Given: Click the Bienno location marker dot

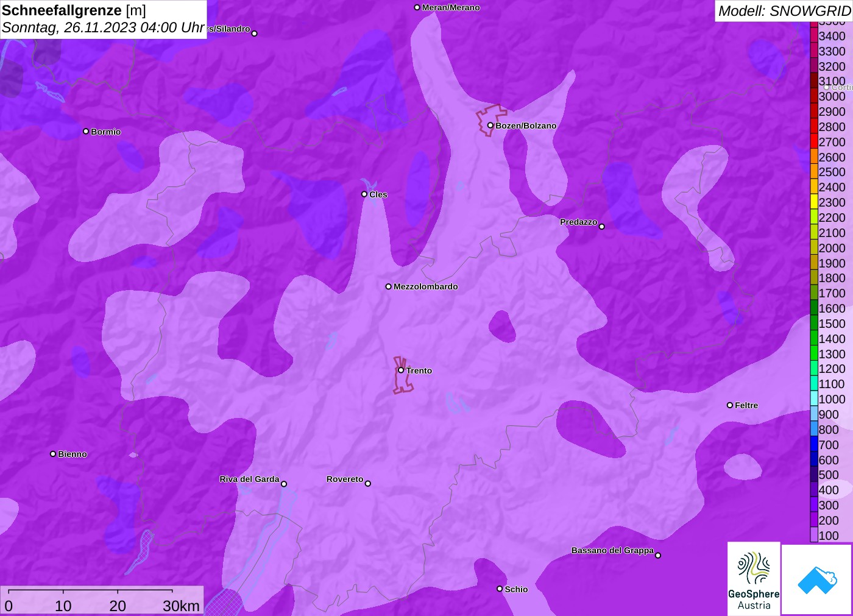Looking at the screenshot, I should pyautogui.click(x=53, y=454).
